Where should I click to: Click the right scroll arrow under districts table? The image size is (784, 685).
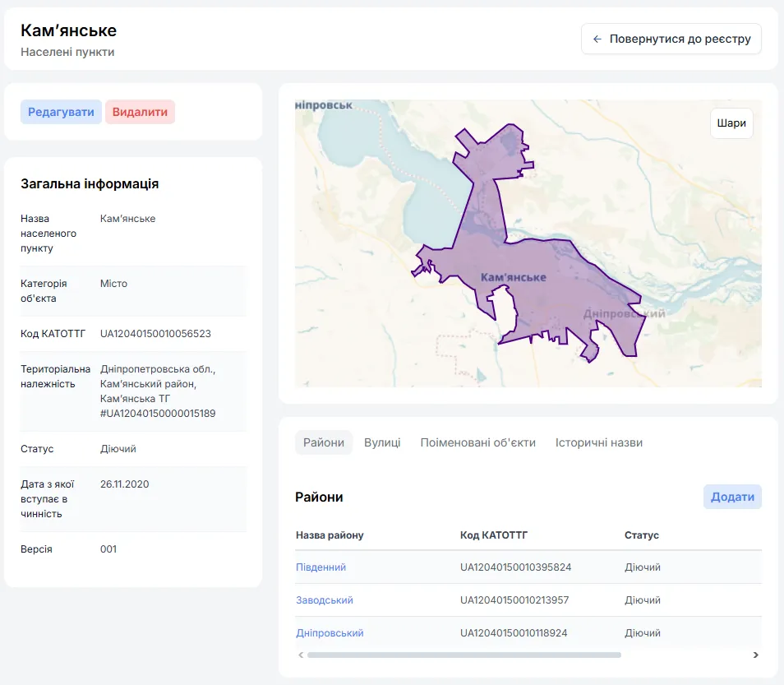[x=755, y=655]
